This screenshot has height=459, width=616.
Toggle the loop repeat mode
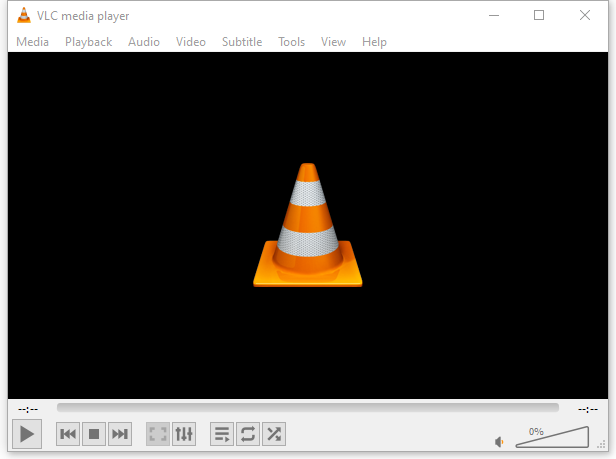coord(248,434)
